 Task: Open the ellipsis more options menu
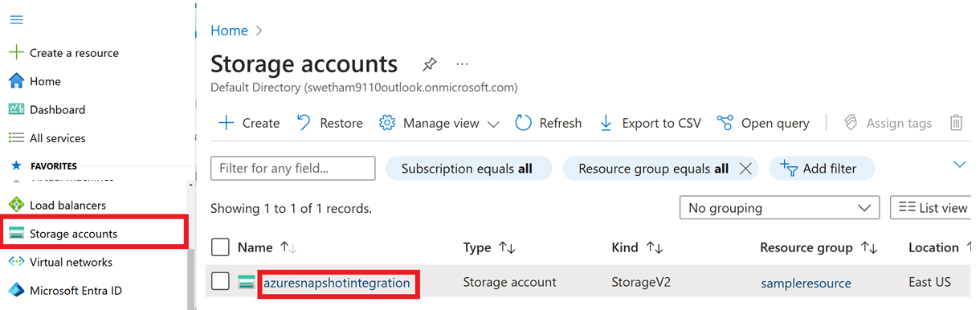coord(462,63)
